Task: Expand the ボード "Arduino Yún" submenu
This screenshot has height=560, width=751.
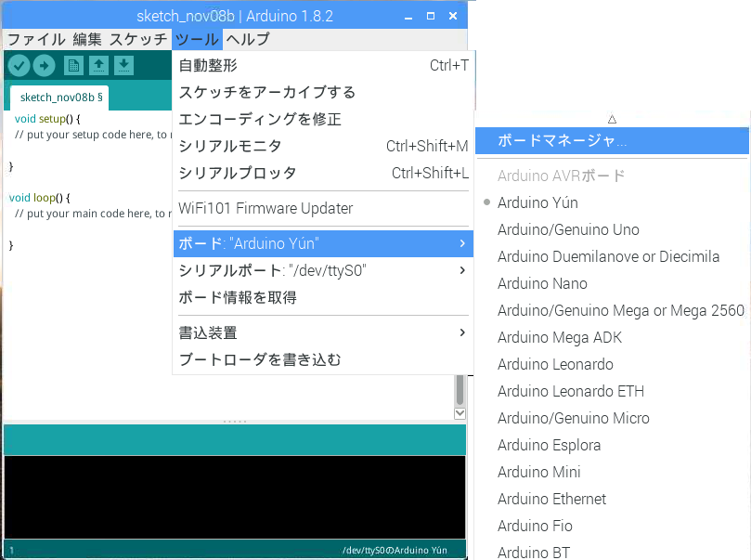Action: [x=323, y=243]
